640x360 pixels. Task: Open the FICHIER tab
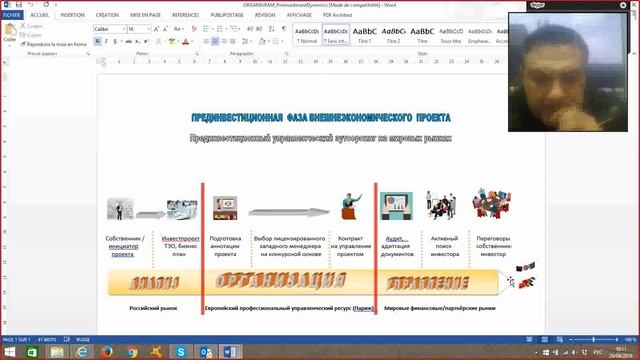(12, 15)
